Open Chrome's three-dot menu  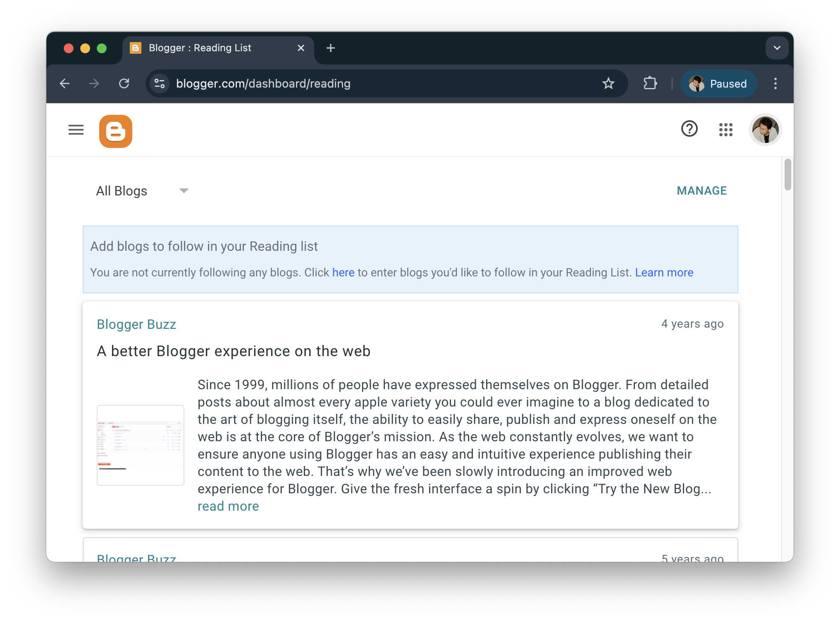pyautogui.click(x=775, y=84)
